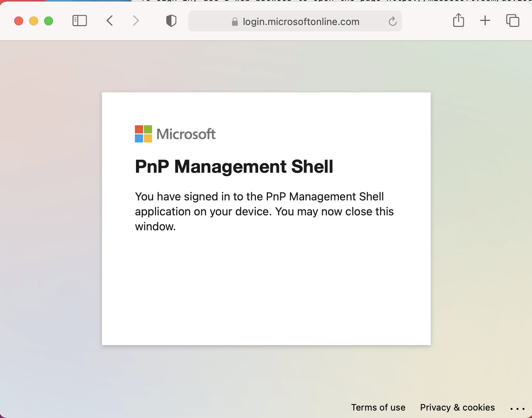Go forward to the next page
532x418 pixels.
pos(136,21)
